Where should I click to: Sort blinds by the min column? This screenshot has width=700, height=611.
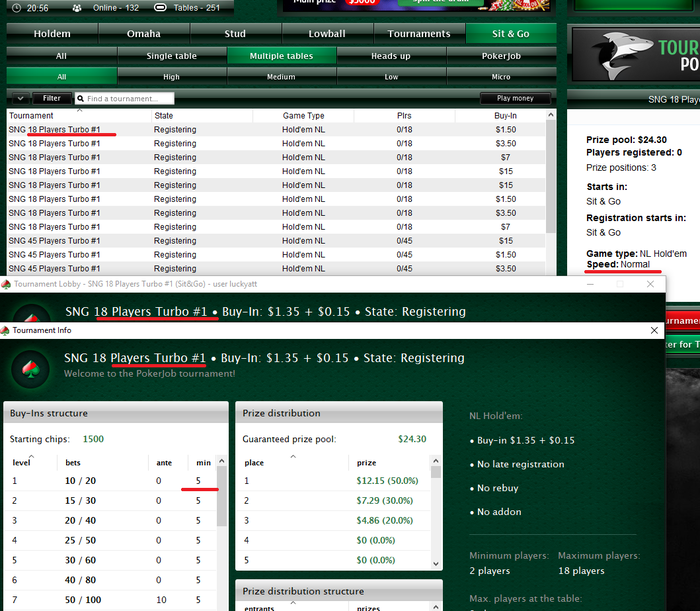(x=203, y=462)
